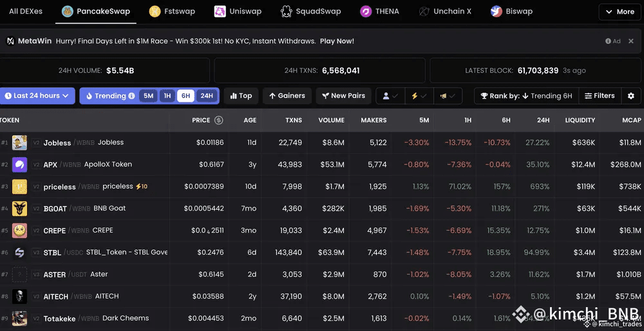Open the Last 24 hours dropdown
644x331 pixels.
(37, 96)
